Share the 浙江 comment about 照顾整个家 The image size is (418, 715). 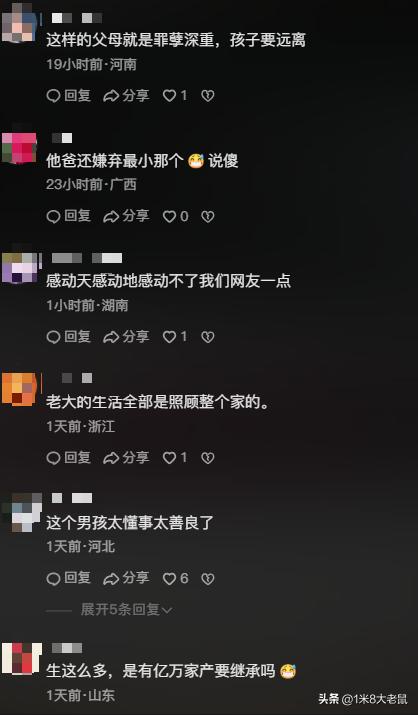click(126, 457)
